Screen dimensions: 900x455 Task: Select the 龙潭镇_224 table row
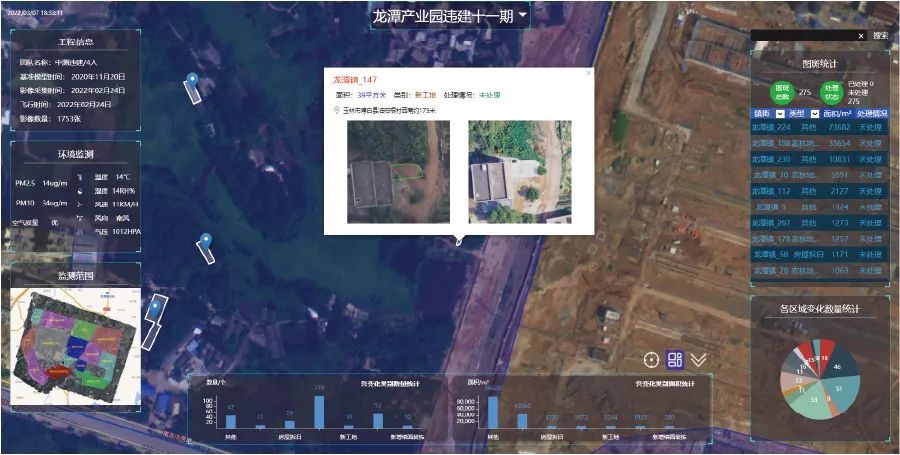click(819, 128)
